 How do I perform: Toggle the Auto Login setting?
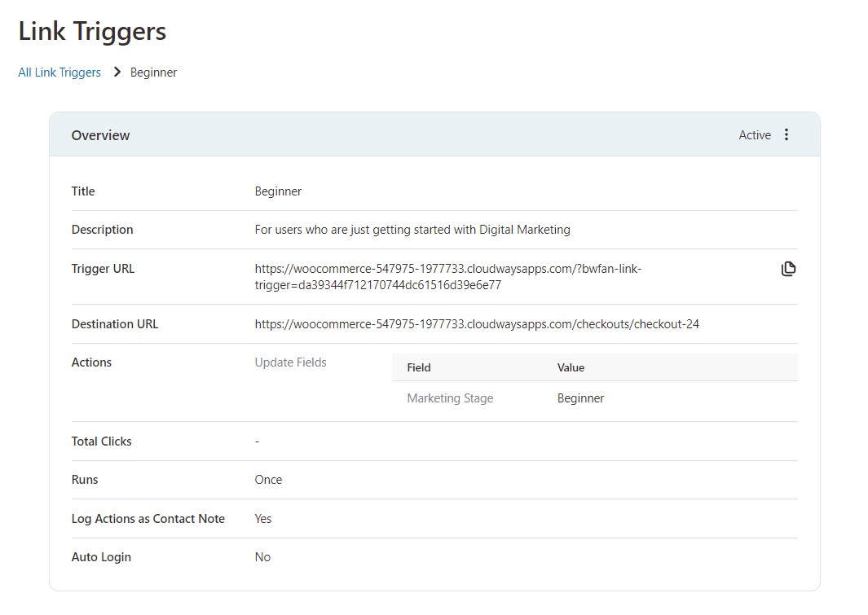(262, 556)
